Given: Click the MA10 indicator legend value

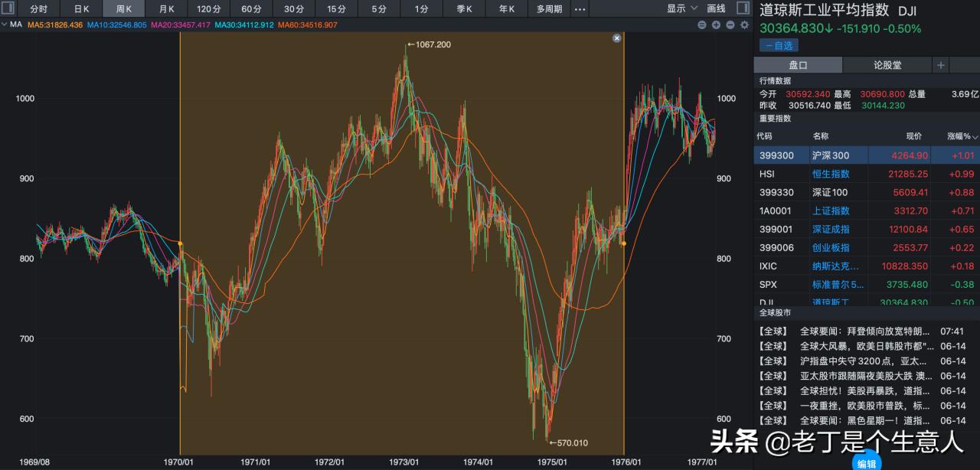Looking at the screenshot, I should click(116, 24).
